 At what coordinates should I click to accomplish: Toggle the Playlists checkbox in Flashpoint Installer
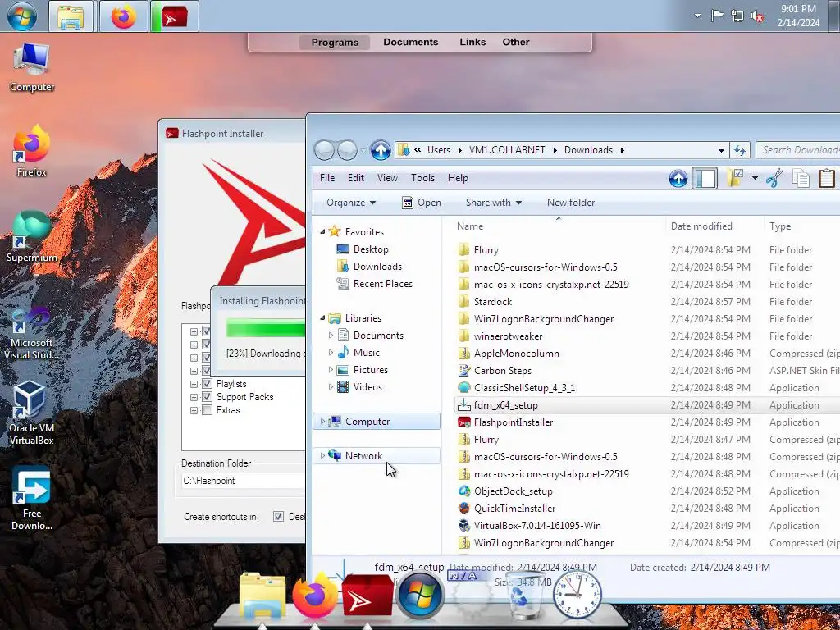pyautogui.click(x=207, y=384)
